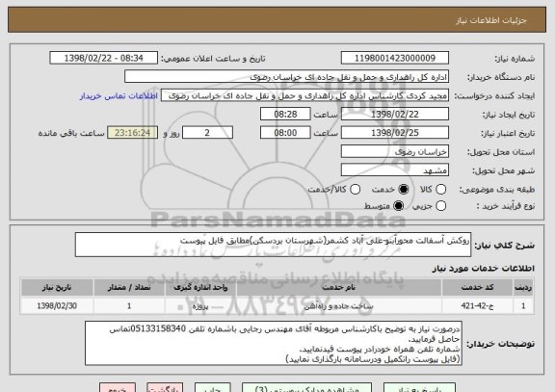Screen dimensions: 555x392
Task: Click the delivery city field مشهد
Action: click(395, 170)
